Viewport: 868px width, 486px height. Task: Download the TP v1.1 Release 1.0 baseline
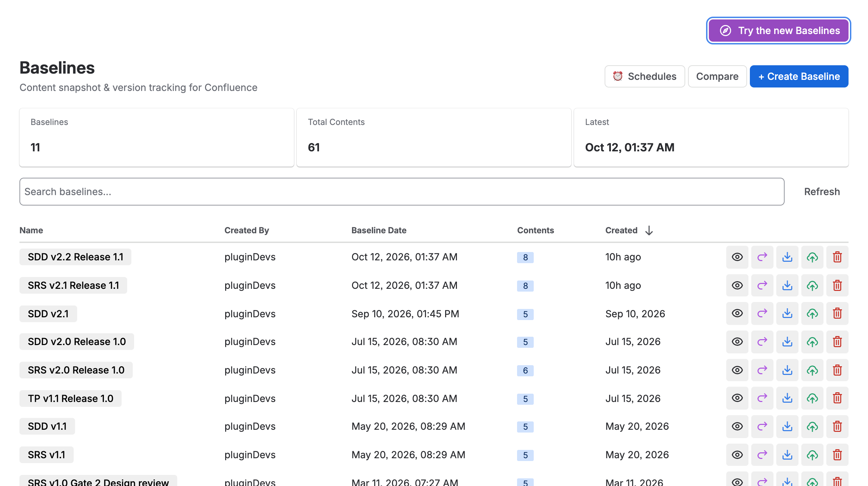point(787,398)
